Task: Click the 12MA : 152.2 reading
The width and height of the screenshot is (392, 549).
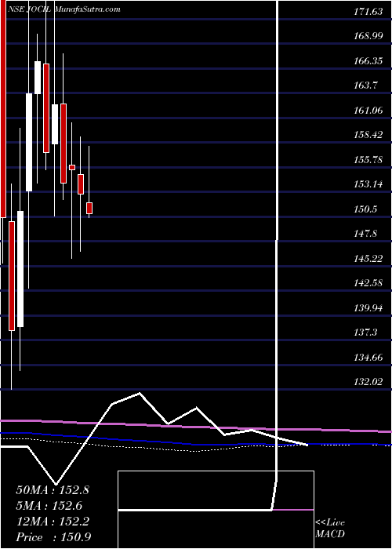Action: [x=53, y=522]
